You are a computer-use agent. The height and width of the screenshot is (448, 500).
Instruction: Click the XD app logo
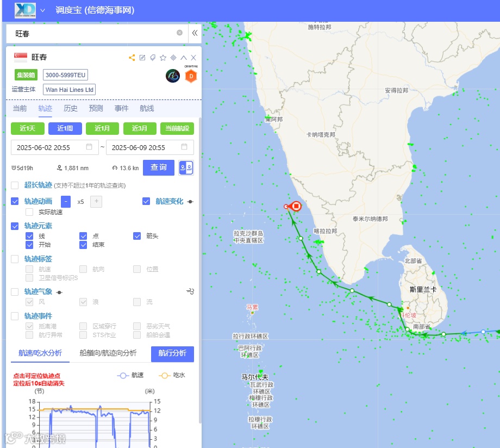[x=25, y=10]
